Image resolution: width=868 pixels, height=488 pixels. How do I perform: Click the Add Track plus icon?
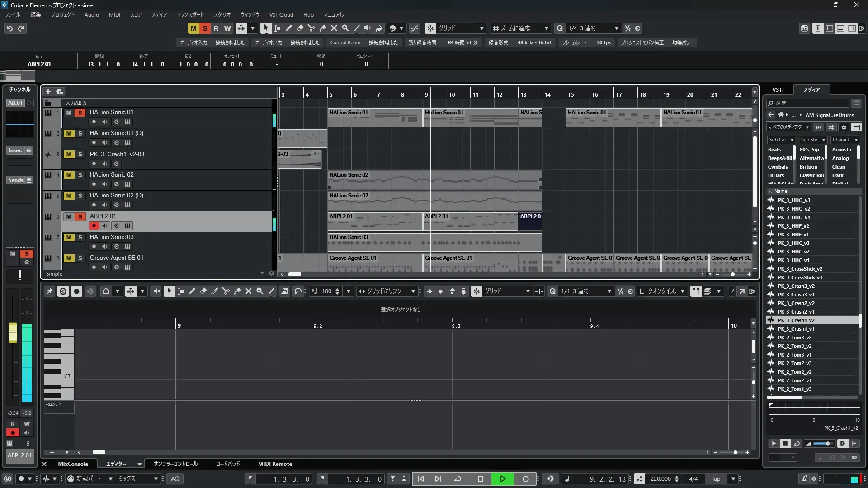click(x=48, y=91)
